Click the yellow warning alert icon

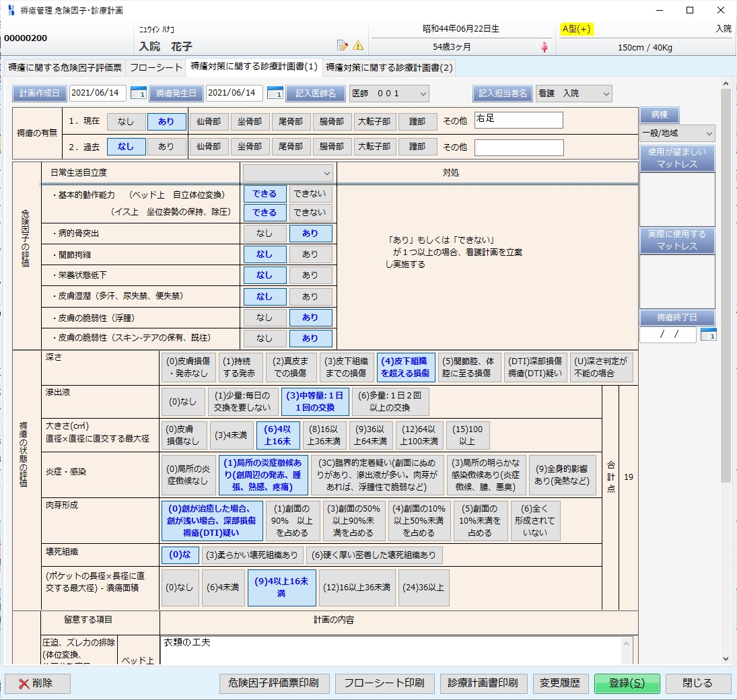click(358, 46)
